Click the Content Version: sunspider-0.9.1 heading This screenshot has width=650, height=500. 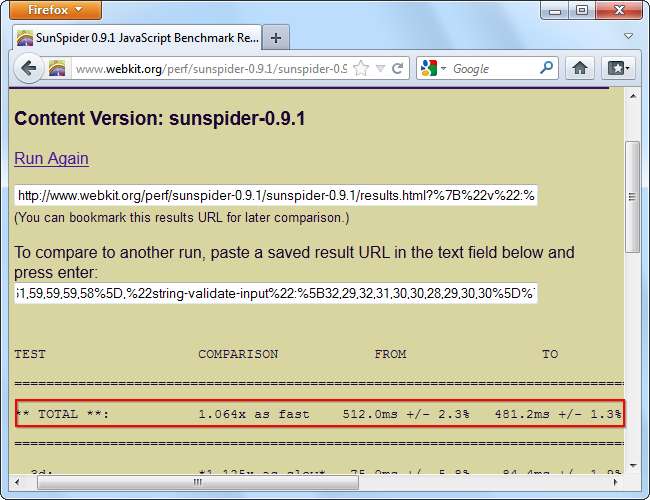pyautogui.click(x=160, y=119)
